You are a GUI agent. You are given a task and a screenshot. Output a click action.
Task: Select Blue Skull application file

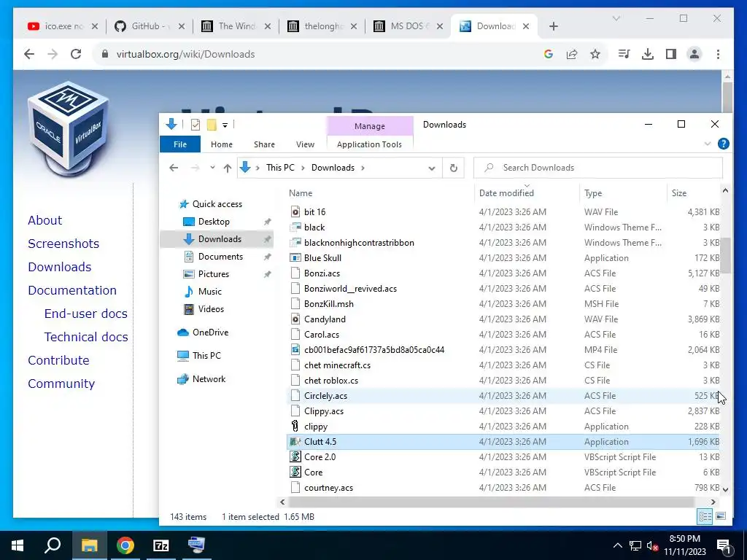click(x=322, y=258)
